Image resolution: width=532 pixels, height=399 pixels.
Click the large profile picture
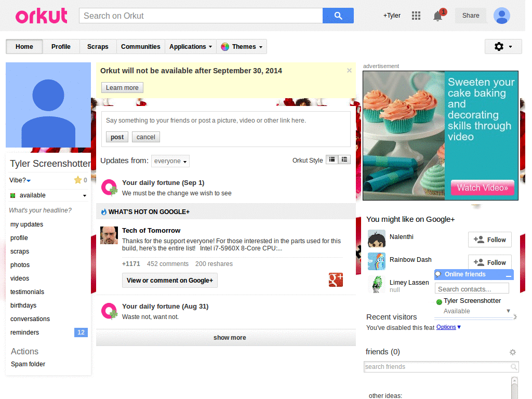[x=48, y=105]
